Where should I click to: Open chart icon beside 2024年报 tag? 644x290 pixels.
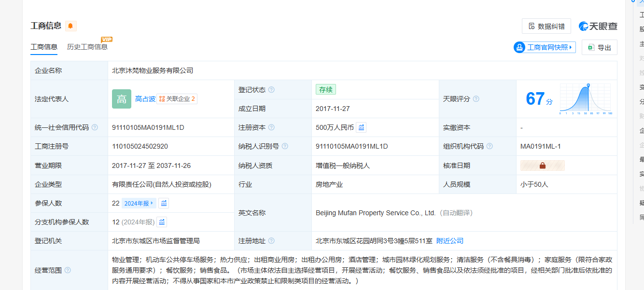coord(164,203)
